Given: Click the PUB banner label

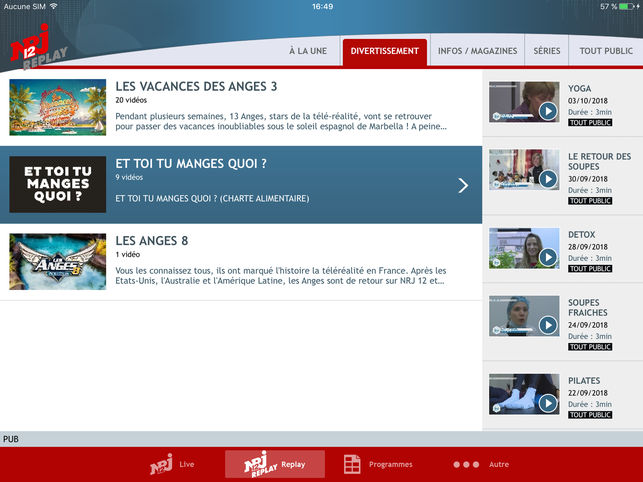Looking at the screenshot, I should pyautogui.click(x=11, y=439).
